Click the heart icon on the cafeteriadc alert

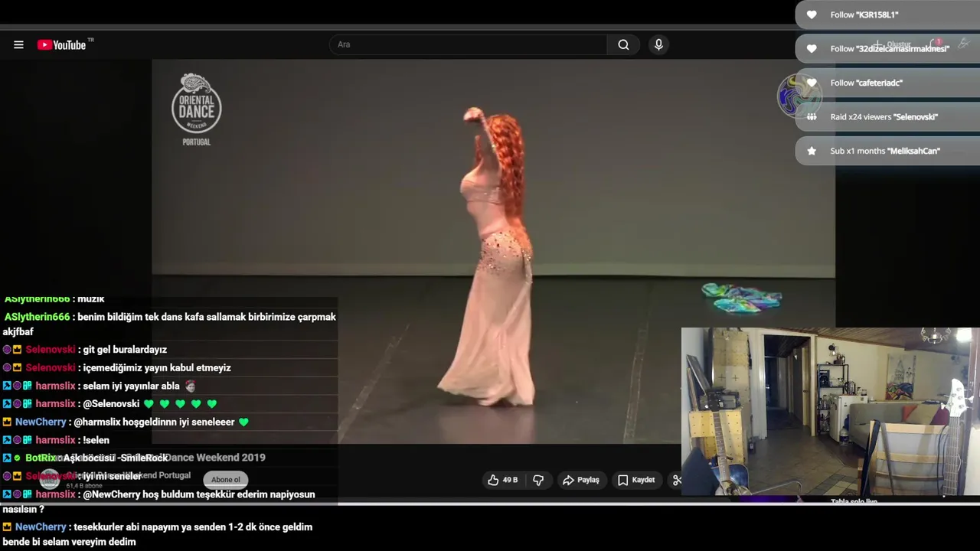(x=812, y=83)
